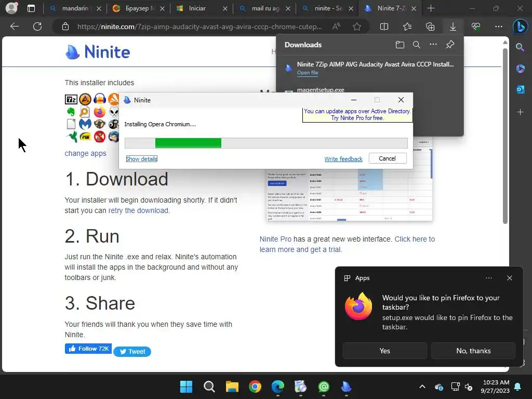Viewport: 532px width, 399px height.
Task: Click the yellow PDF icon
Action: pos(85,137)
